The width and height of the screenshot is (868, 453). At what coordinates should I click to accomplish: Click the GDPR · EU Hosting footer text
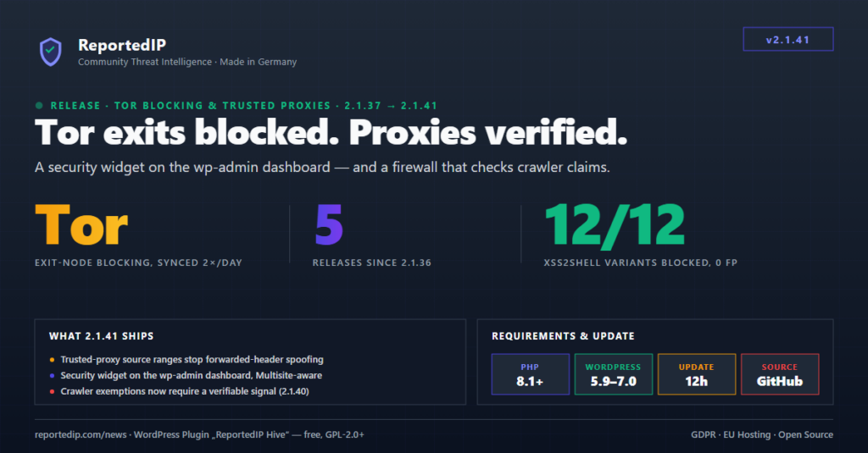(731, 434)
